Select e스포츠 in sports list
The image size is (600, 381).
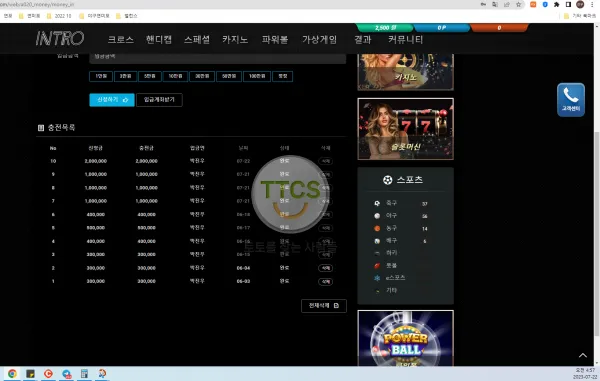[395, 278]
